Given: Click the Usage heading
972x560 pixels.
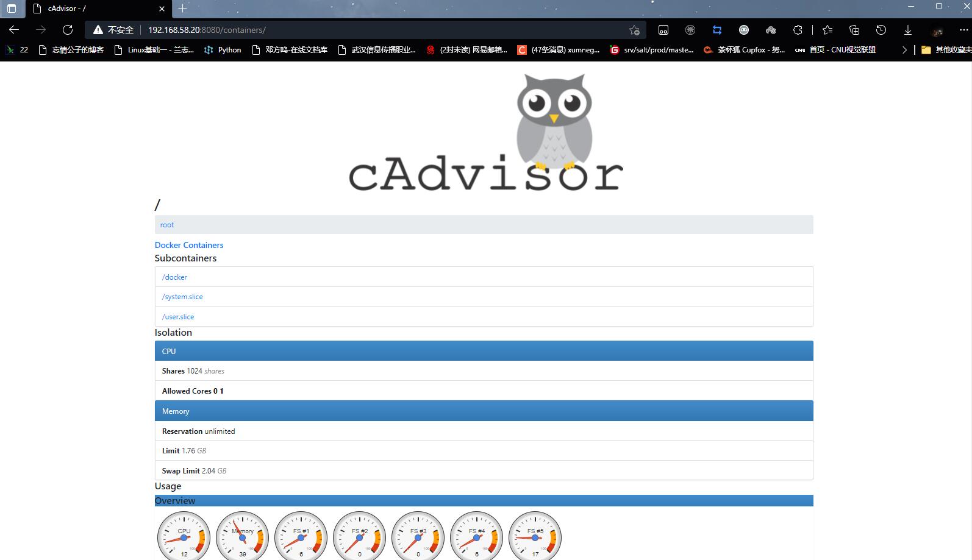Looking at the screenshot, I should coord(168,486).
